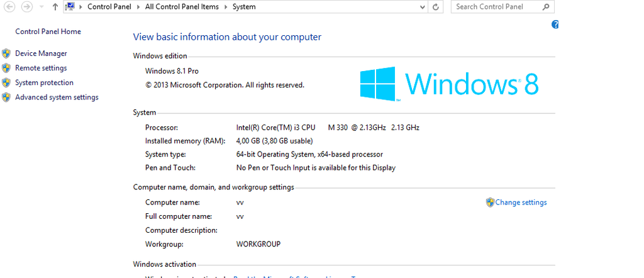Open the blue Help icon
This screenshot has height=278, width=644.
(555, 25)
